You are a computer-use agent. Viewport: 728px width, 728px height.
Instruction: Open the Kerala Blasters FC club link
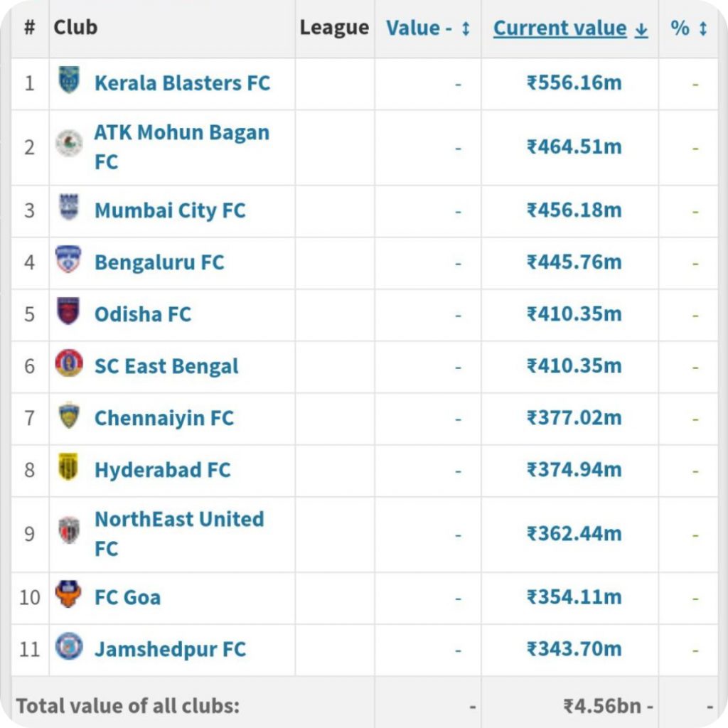182,83
